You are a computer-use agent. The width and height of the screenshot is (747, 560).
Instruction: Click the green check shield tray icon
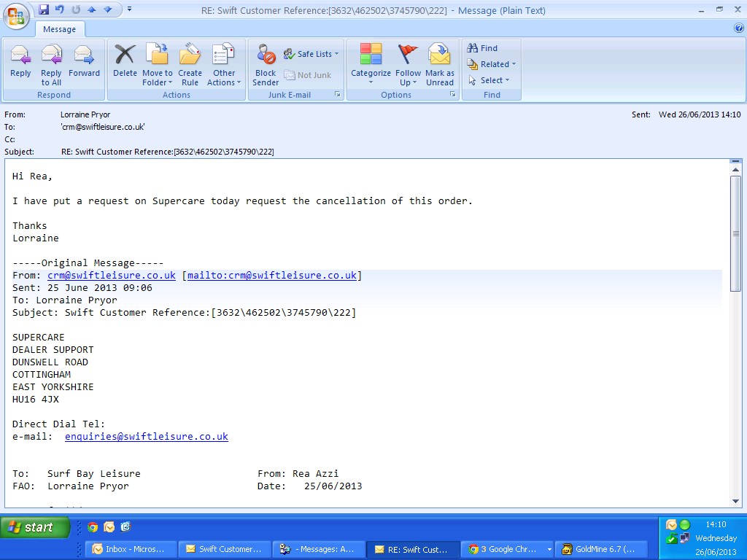pos(671,539)
